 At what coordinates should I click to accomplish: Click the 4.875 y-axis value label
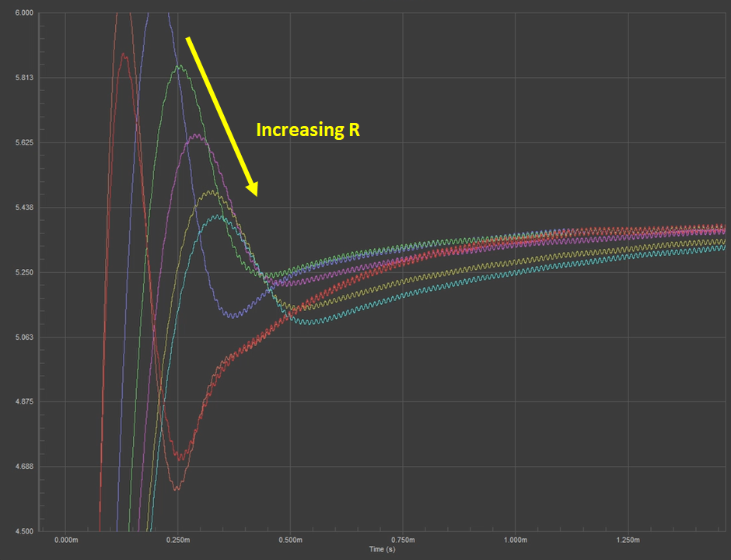point(24,401)
